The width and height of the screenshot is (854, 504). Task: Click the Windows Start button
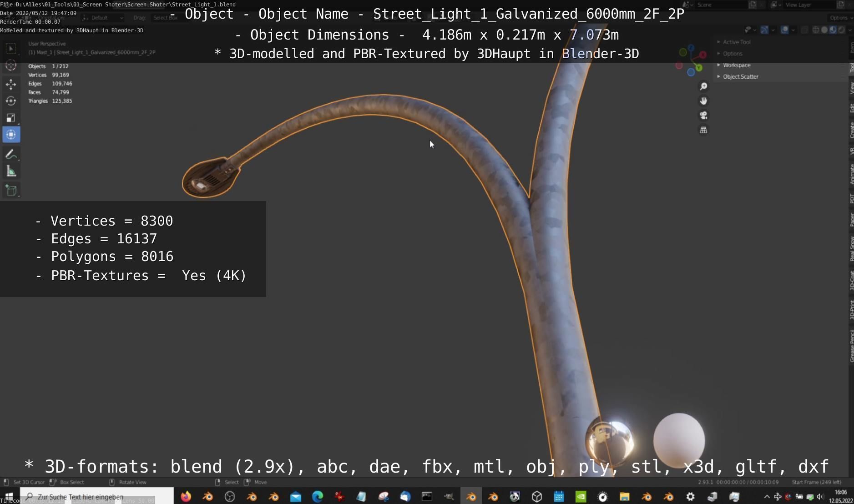point(9,497)
